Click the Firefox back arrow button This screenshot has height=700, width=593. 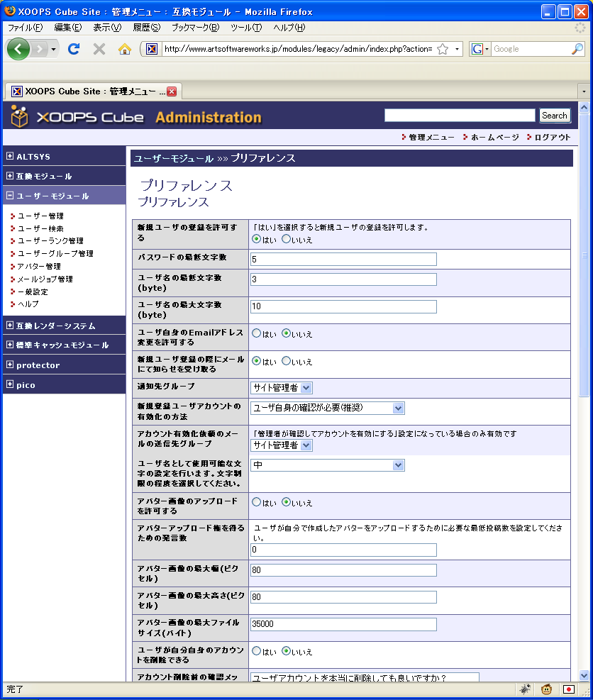click(x=18, y=49)
